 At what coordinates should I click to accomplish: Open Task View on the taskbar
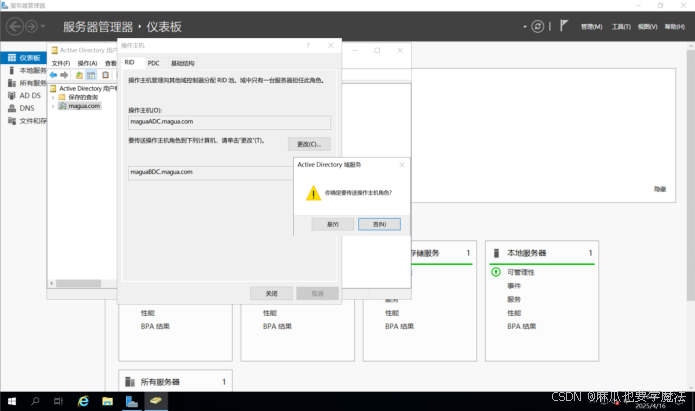tap(58, 401)
